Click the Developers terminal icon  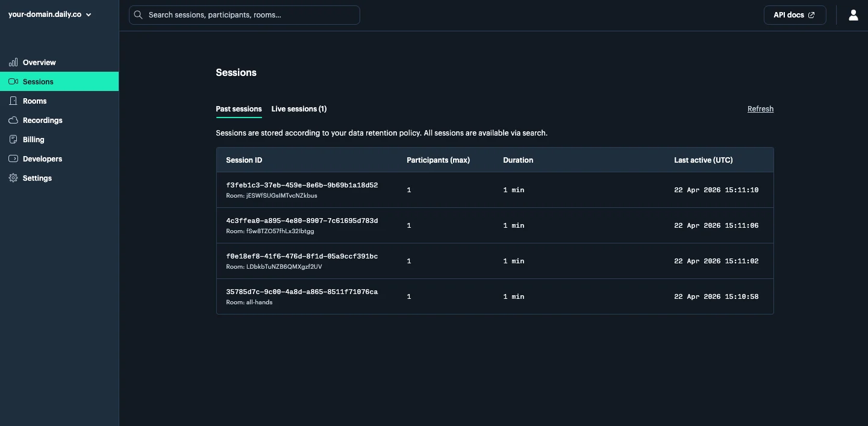click(x=13, y=159)
